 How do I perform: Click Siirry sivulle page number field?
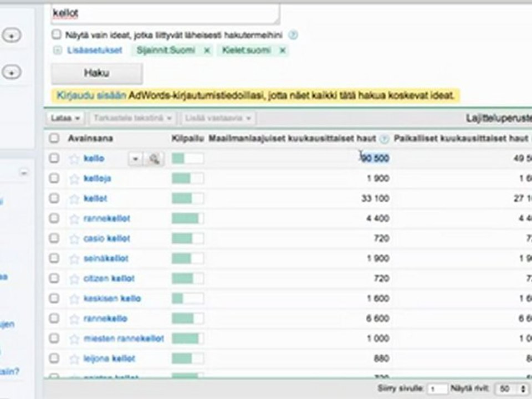437,389
